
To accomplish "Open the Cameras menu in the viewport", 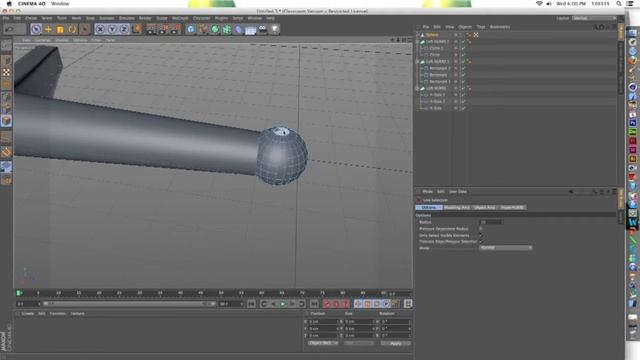I will point(42,40).
